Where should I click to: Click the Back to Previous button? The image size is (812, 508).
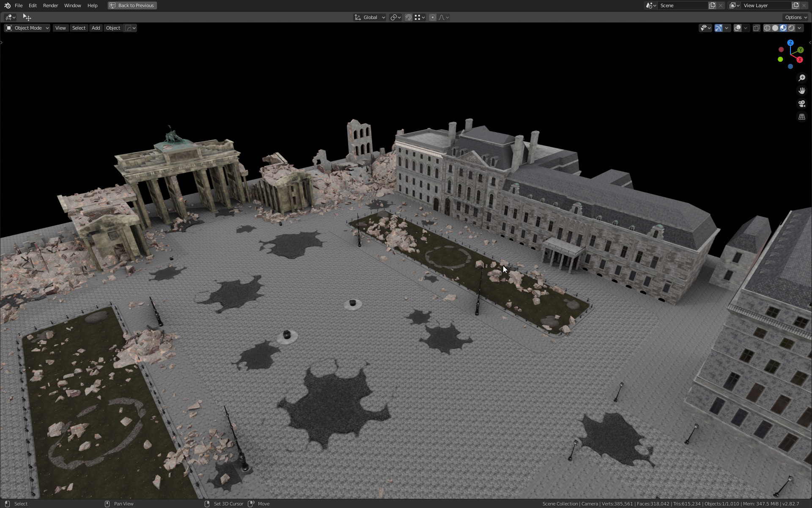pos(132,6)
